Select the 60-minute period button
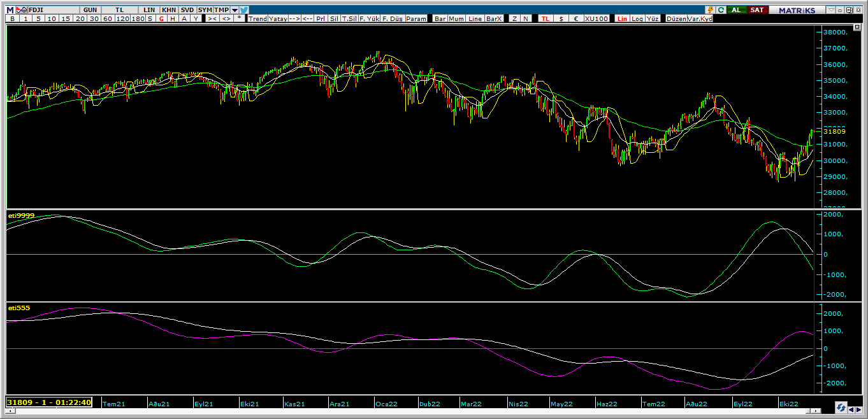 coord(108,19)
